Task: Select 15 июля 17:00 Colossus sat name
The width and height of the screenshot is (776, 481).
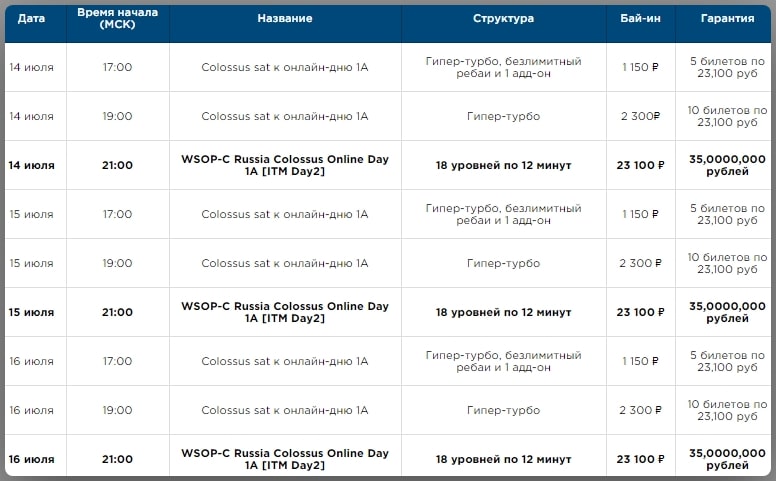Action: 285,214
